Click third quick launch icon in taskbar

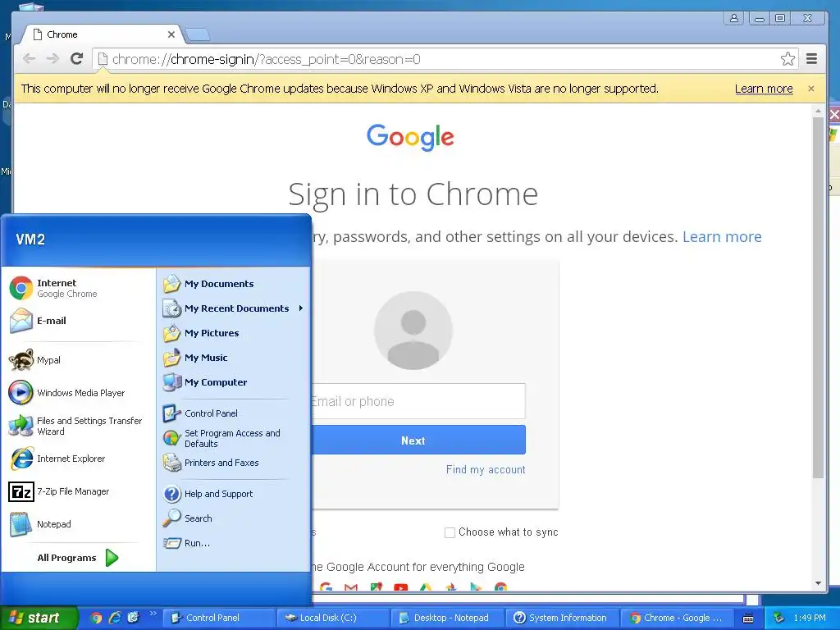pos(133,618)
